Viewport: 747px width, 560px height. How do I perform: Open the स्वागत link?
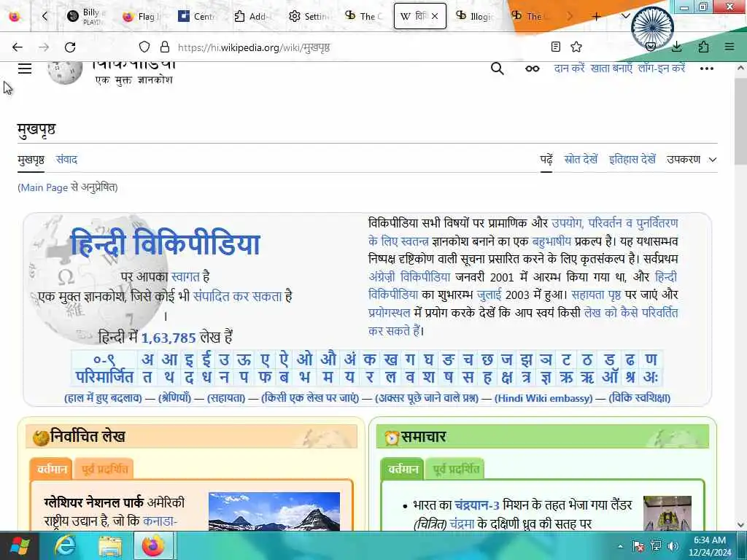pyautogui.click(x=185, y=276)
